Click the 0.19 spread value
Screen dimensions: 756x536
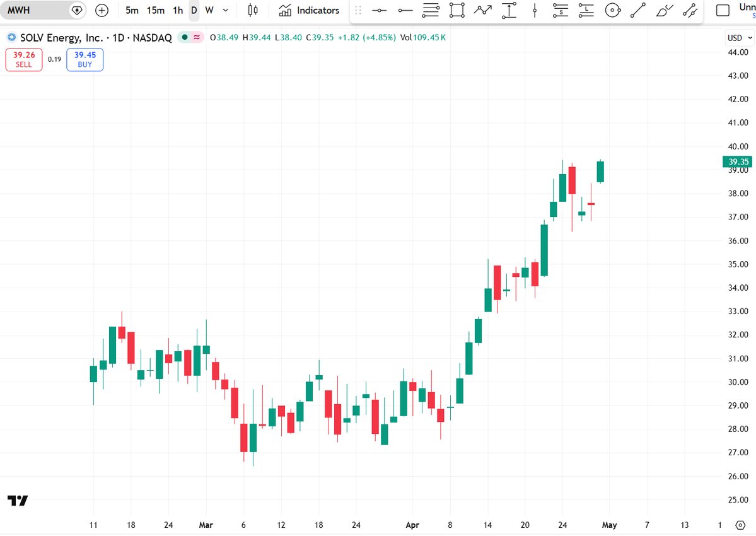click(54, 59)
